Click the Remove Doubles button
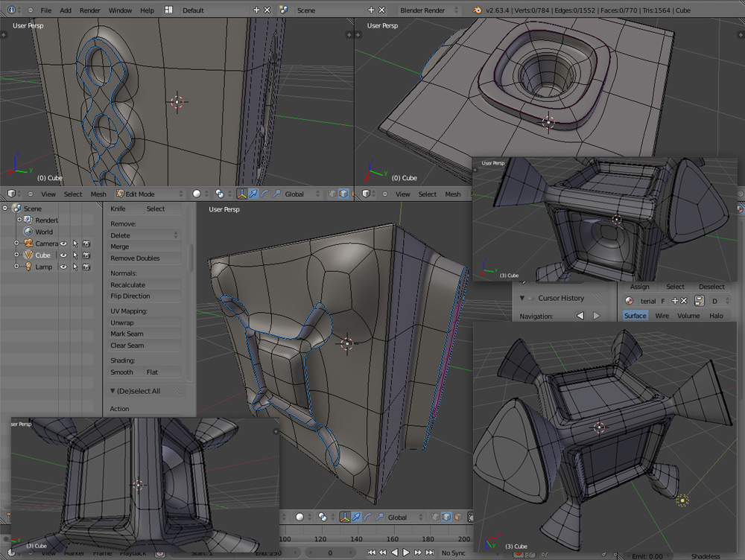The height and width of the screenshot is (560, 745). [145, 258]
